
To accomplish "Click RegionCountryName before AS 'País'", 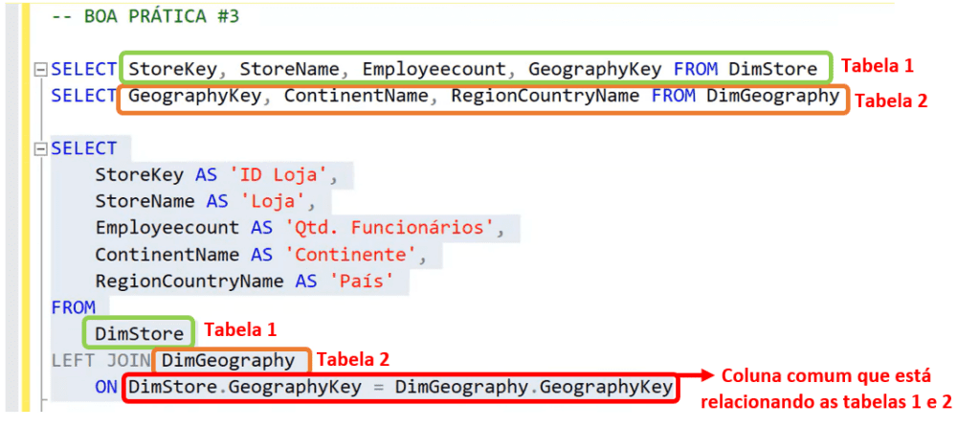I will coord(189,281).
